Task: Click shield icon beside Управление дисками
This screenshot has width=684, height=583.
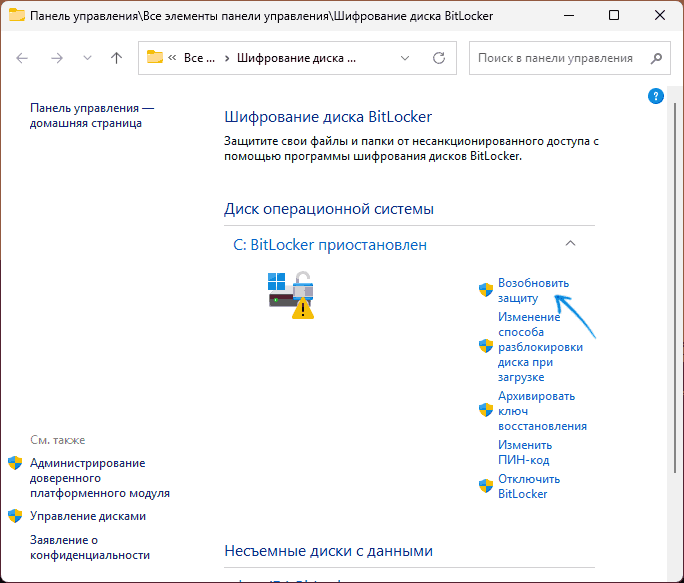Action: pos(15,516)
